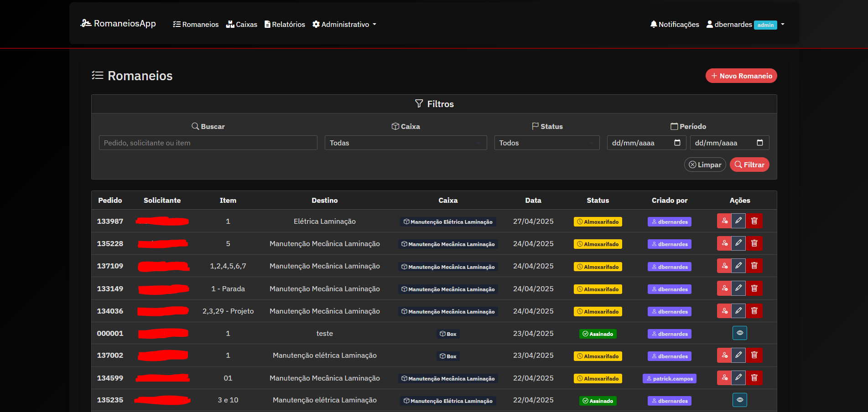This screenshot has height=412, width=868.
Task: Open Notificações bell in navbar
Action: tap(674, 25)
